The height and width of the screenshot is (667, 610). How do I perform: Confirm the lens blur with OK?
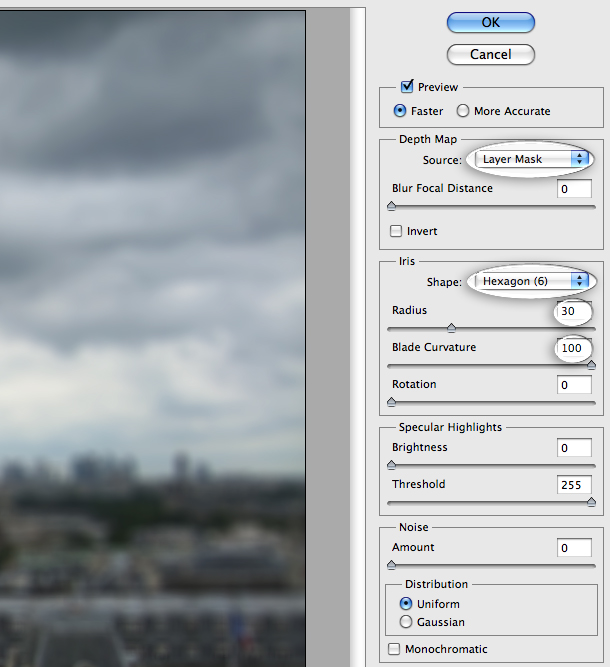pos(490,22)
